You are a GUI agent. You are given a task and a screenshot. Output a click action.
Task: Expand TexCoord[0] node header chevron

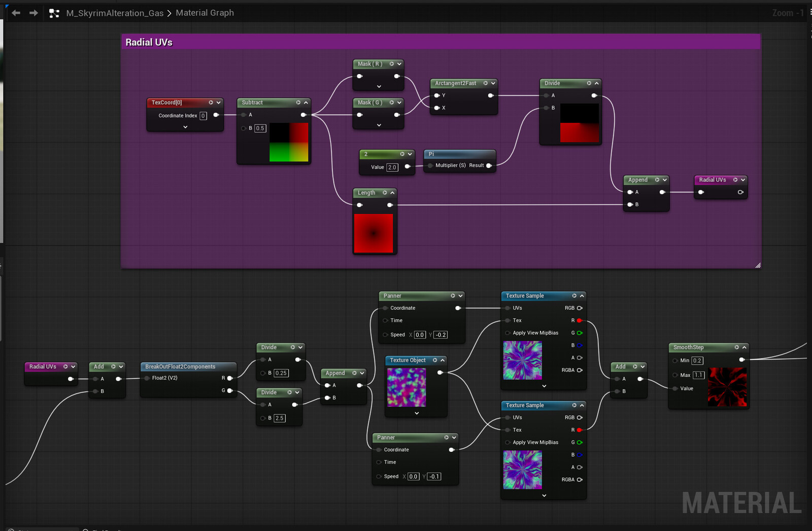point(219,103)
